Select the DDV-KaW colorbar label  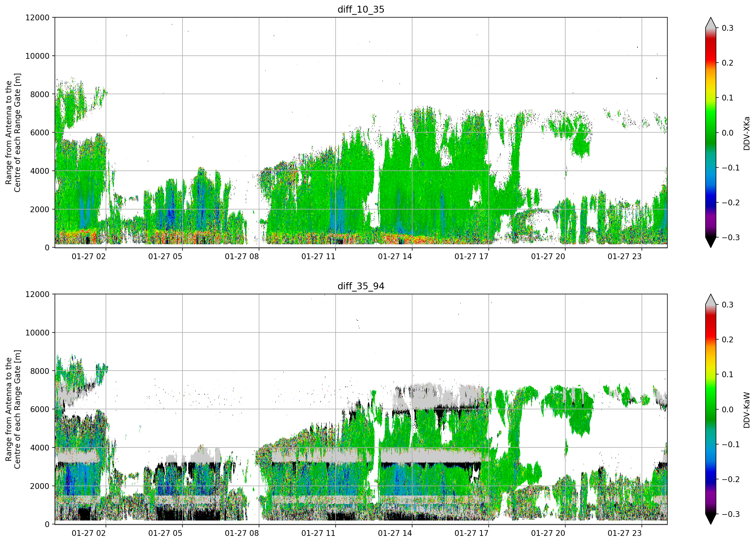coord(746,410)
